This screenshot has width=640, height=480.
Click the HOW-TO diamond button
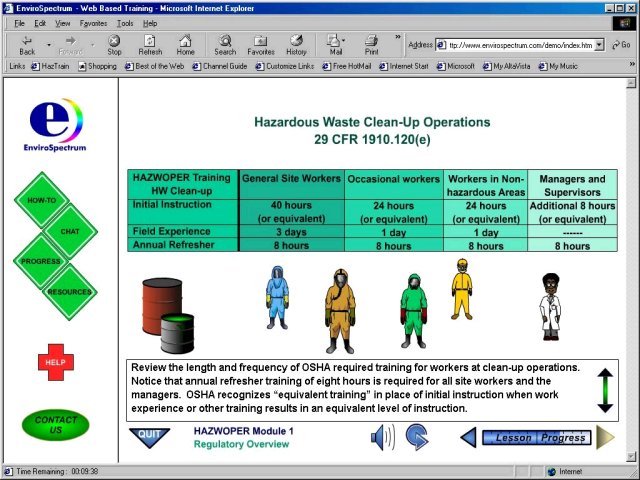41,200
